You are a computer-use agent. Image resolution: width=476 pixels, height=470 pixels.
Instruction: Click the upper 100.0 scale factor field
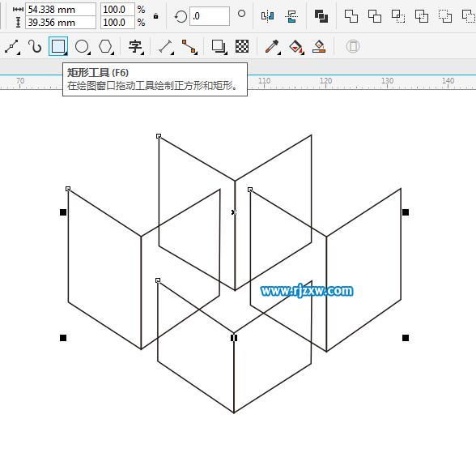(117, 10)
